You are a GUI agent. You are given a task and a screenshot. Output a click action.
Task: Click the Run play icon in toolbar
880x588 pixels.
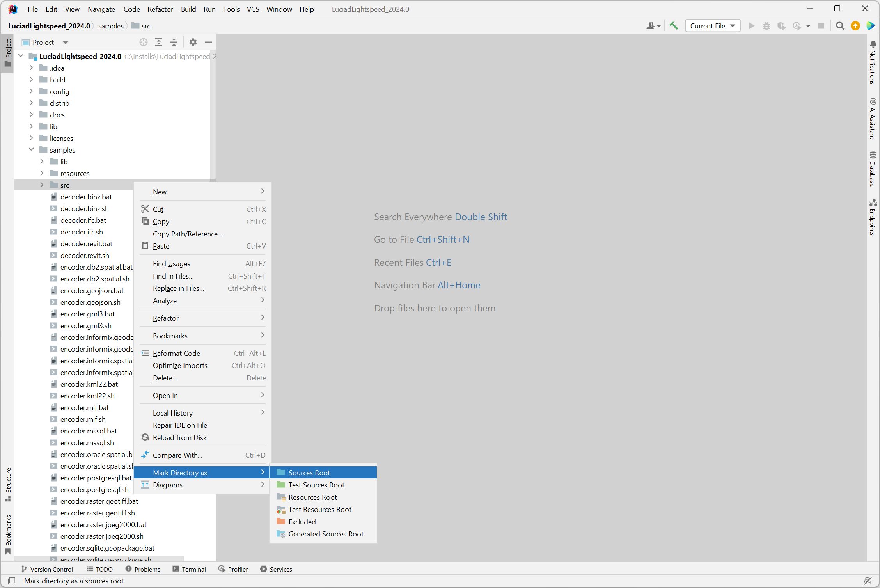751,26
